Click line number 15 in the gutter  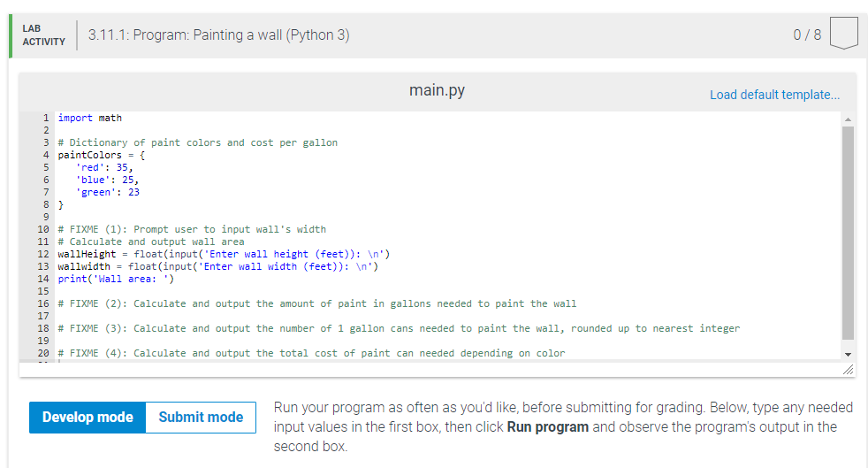pyautogui.click(x=43, y=291)
